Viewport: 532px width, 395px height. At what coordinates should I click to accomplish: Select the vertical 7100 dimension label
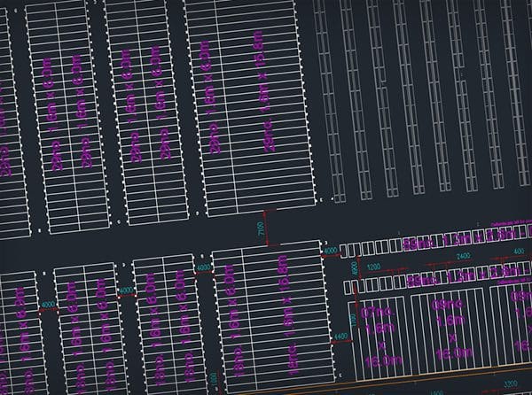click(x=261, y=228)
